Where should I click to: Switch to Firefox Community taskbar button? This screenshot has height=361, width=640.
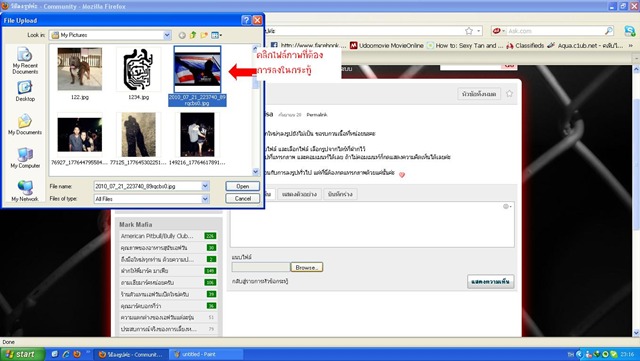click(x=131, y=354)
